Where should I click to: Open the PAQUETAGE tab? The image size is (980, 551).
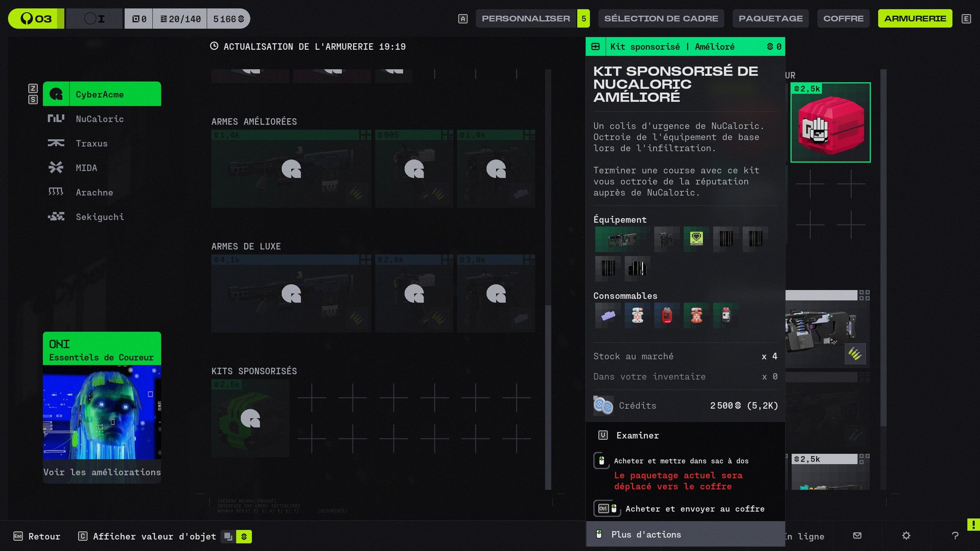(770, 18)
